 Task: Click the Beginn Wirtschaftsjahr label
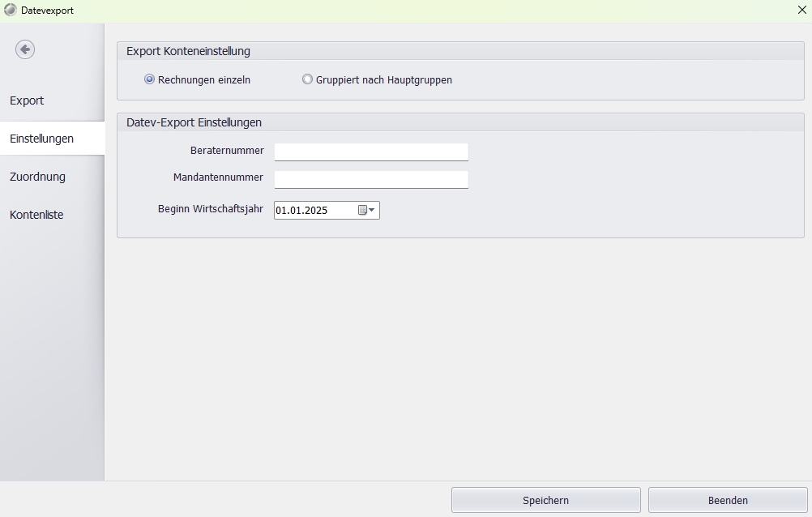[x=210, y=209]
